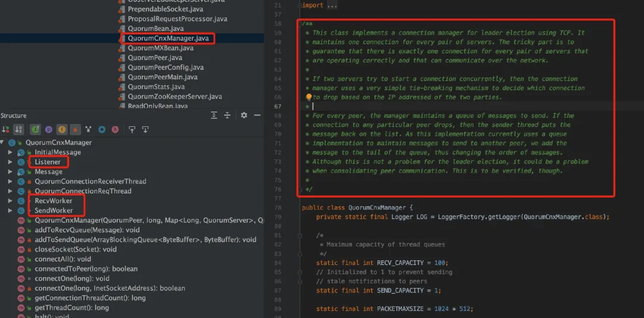Open QuorumPeerConfig.java in the project tree
The height and width of the screenshot is (318, 644).
(166, 67)
